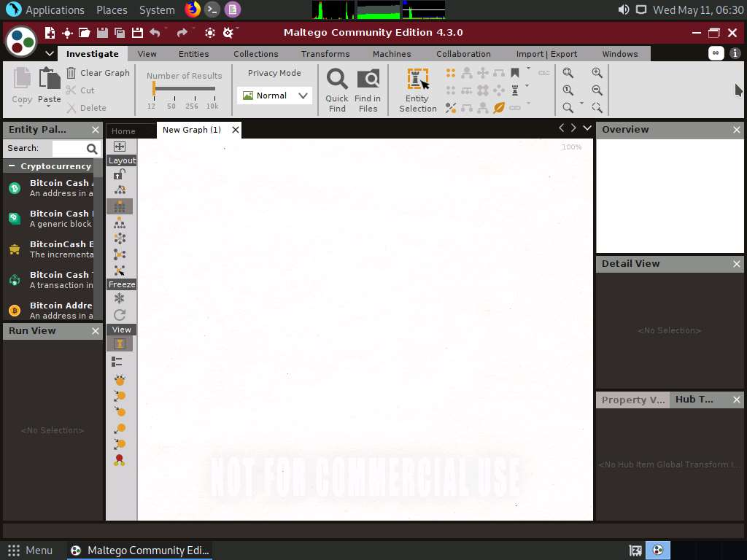
Task: Click the orange Select All icon
Action: [451, 72]
